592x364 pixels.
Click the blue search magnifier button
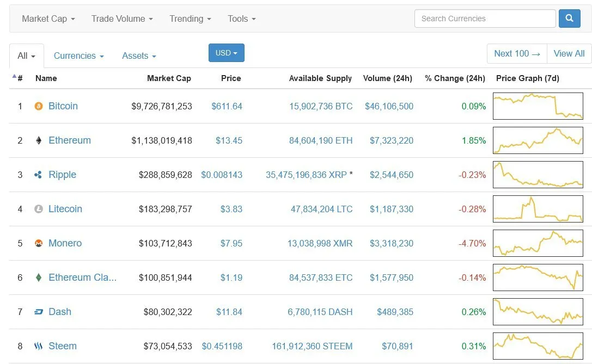pyautogui.click(x=569, y=18)
